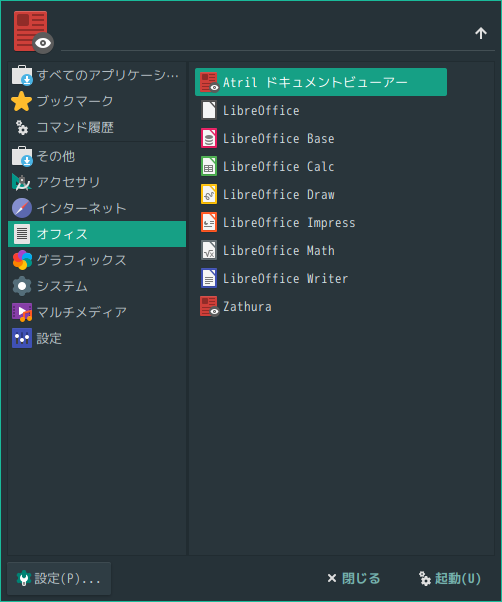The image size is (502, 602).
Task: Open LibreOffice Writer
Action: [x=321, y=278]
